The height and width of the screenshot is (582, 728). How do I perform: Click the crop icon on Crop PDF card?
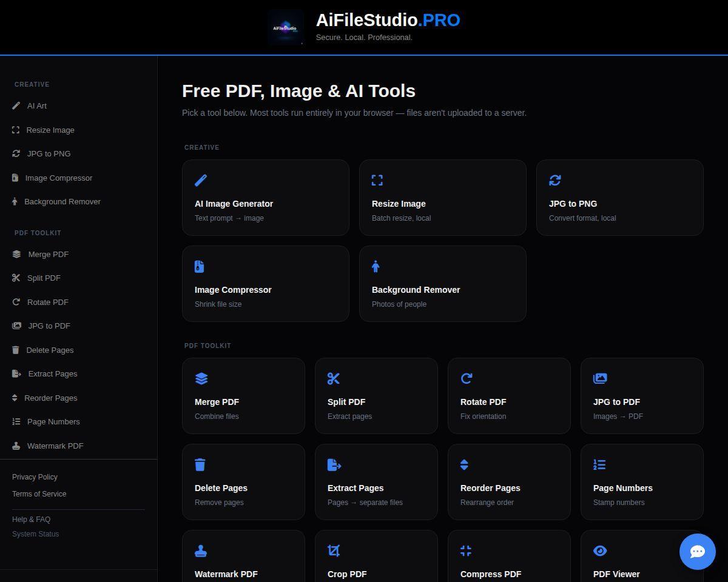pyautogui.click(x=334, y=550)
